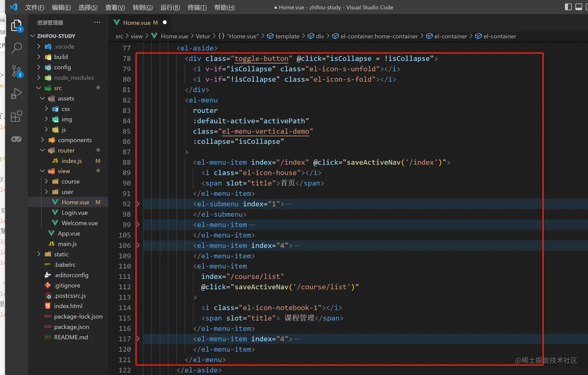Open the 编辑(E) menu
This screenshot has height=375, width=588.
[61, 7]
